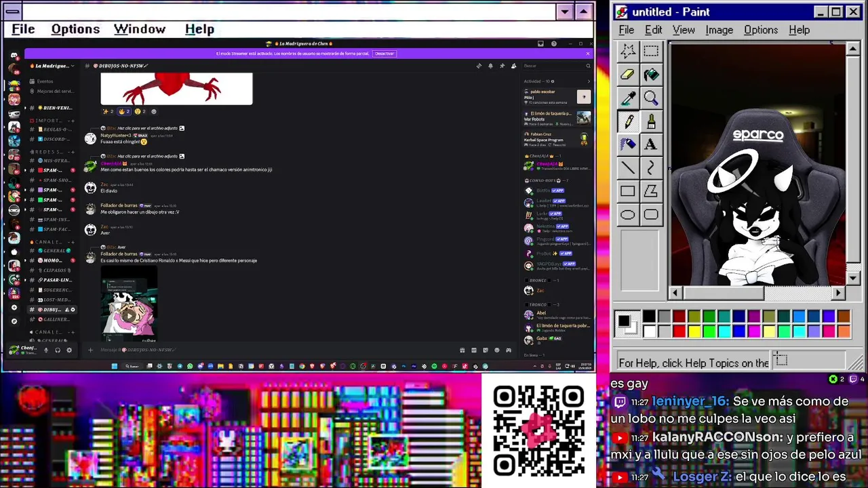Pick the Polygon tool in Paint
This screenshot has width=868, height=488.
tap(651, 191)
